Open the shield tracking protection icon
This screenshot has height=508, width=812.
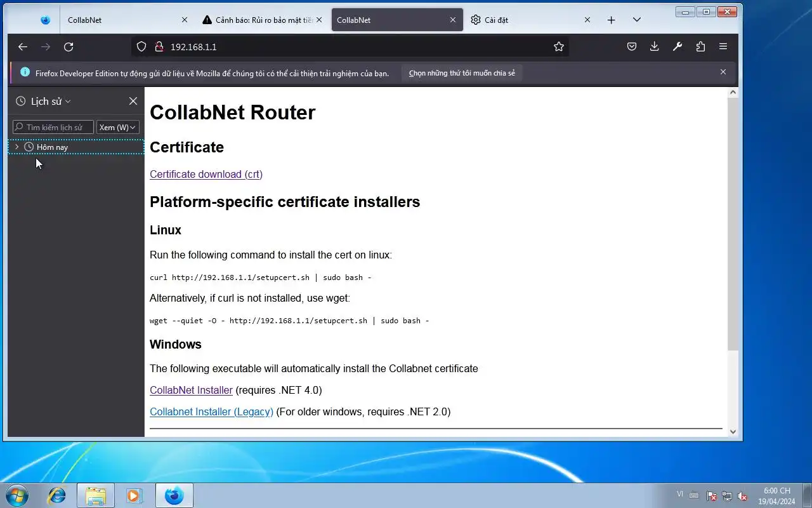click(x=141, y=46)
